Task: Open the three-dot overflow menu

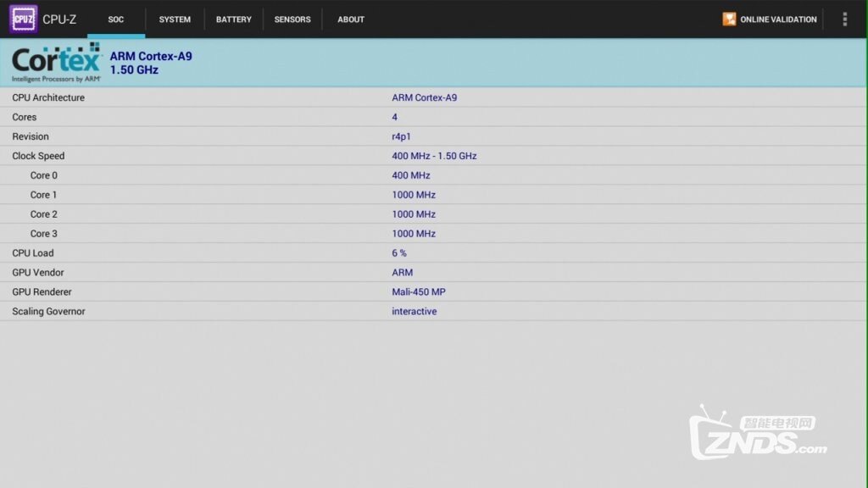Action: coord(844,19)
